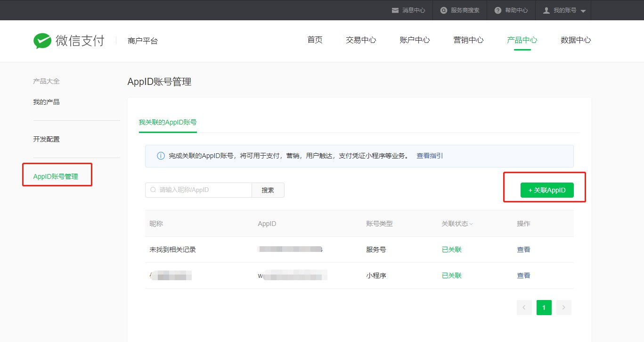The width and height of the screenshot is (644, 342).
Task: Click the WeChat Pay logo
Action: click(x=69, y=41)
